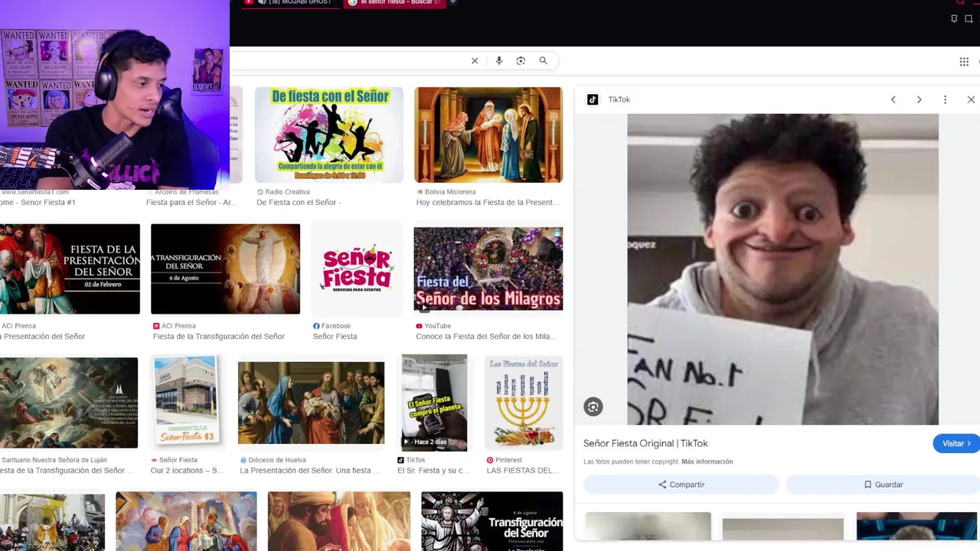Click the magnifying glass search icon
The image size is (980, 551).
point(544,60)
